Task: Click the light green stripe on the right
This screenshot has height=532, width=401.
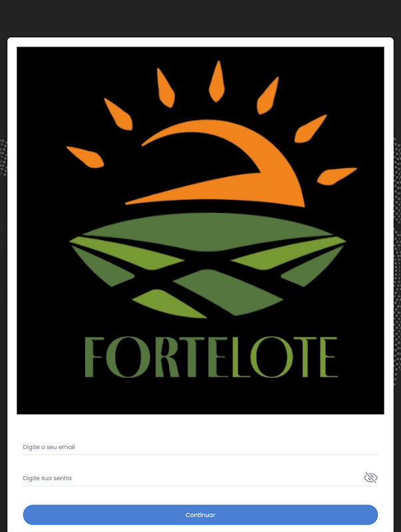Action: [289, 253]
